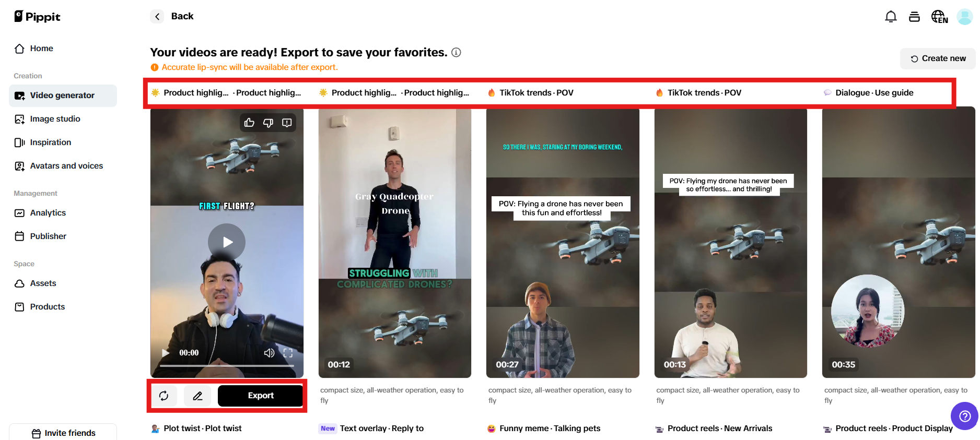Show info icon next to videos ready heading

[456, 52]
